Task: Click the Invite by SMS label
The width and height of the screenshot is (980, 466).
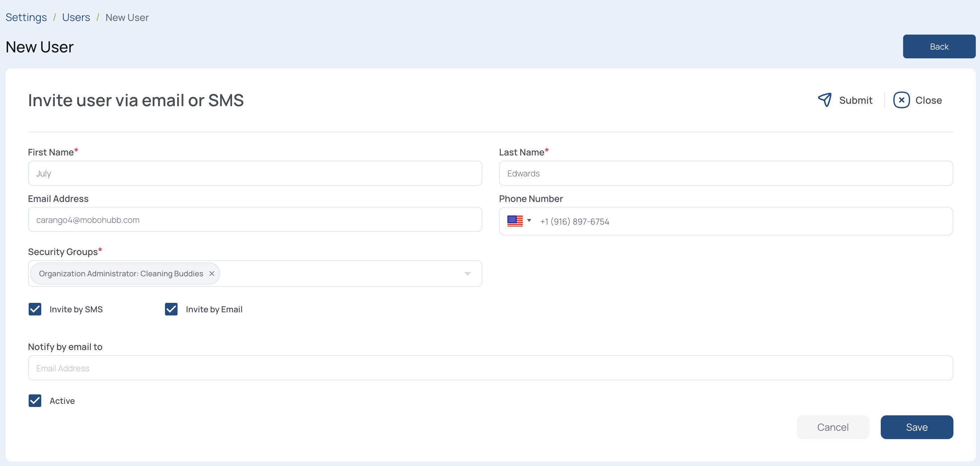Action: point(76,310)
